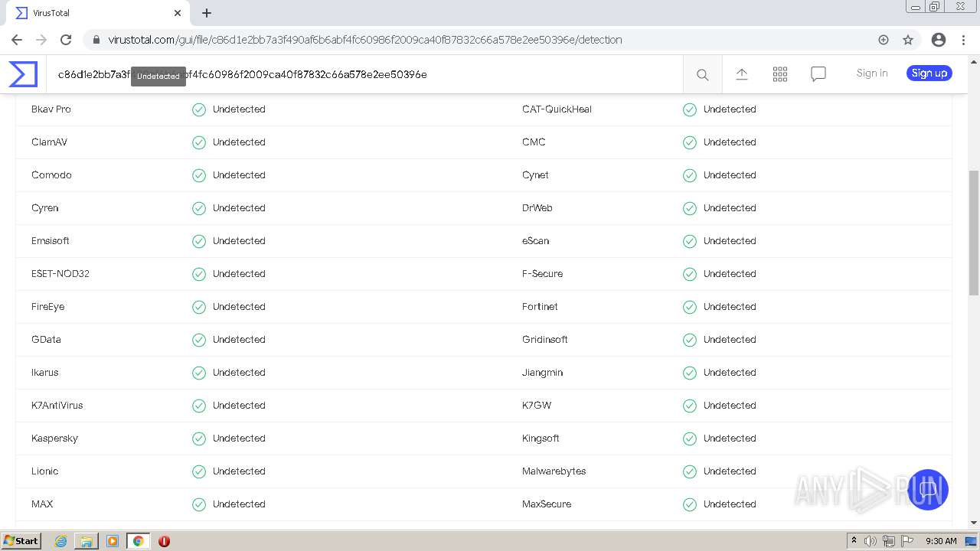Screen dimensions: 980x551
Task: Click the Fortinet engine name
Action: (540, 307)
